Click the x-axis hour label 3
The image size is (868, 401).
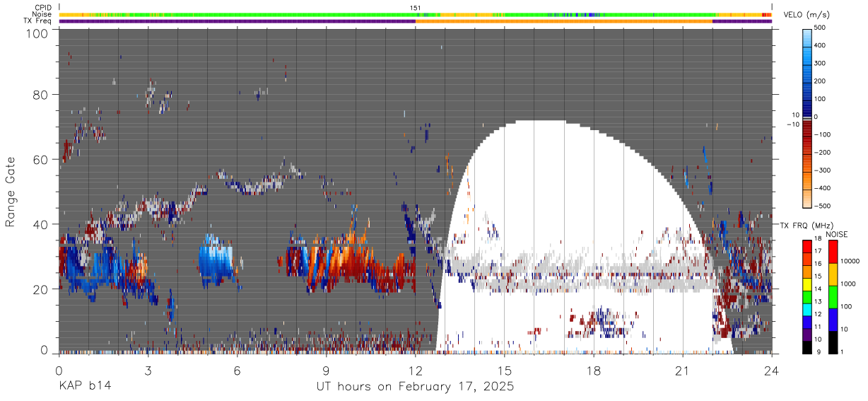148,370
